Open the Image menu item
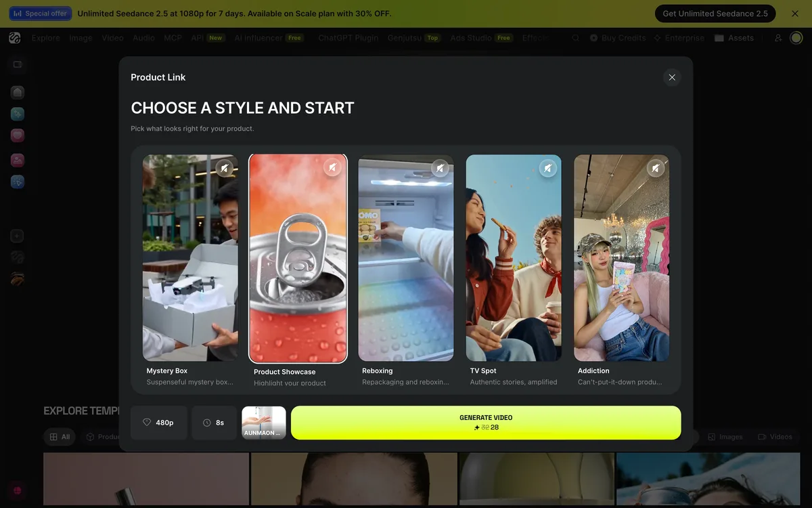The image size is (812, 508). click(x=81, y=38)
